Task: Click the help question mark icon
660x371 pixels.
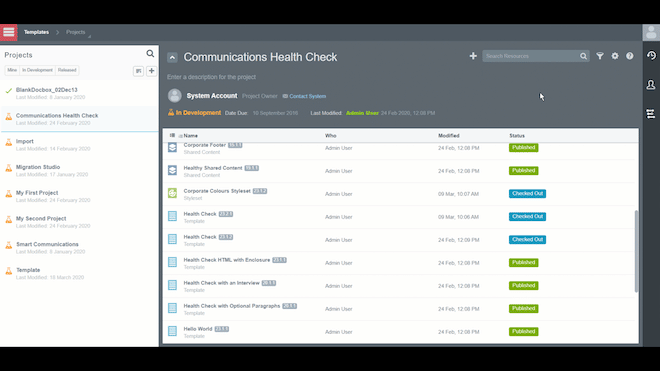Action: (x=629, y=56)
